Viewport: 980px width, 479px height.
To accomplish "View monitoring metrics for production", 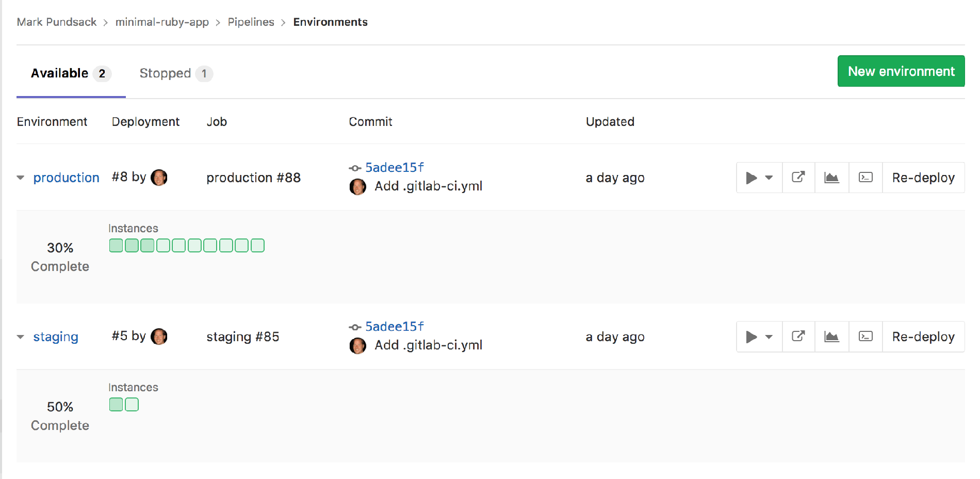I will 831,178.
